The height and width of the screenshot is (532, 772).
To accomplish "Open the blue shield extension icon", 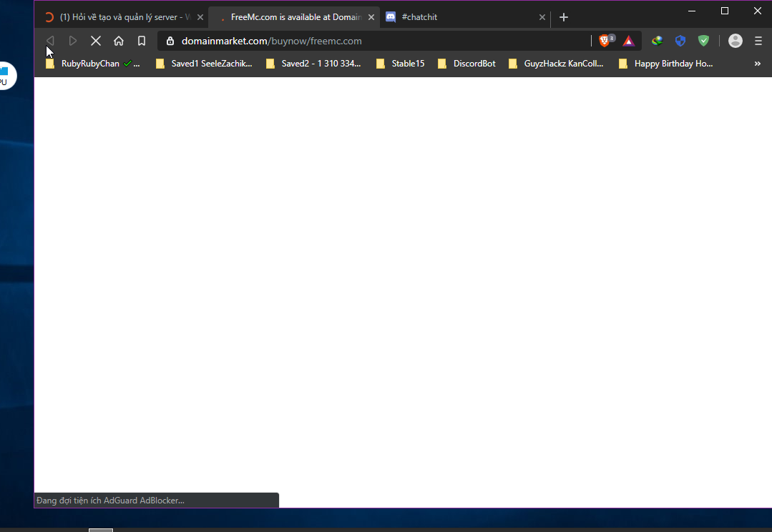I will pos(680,41).
